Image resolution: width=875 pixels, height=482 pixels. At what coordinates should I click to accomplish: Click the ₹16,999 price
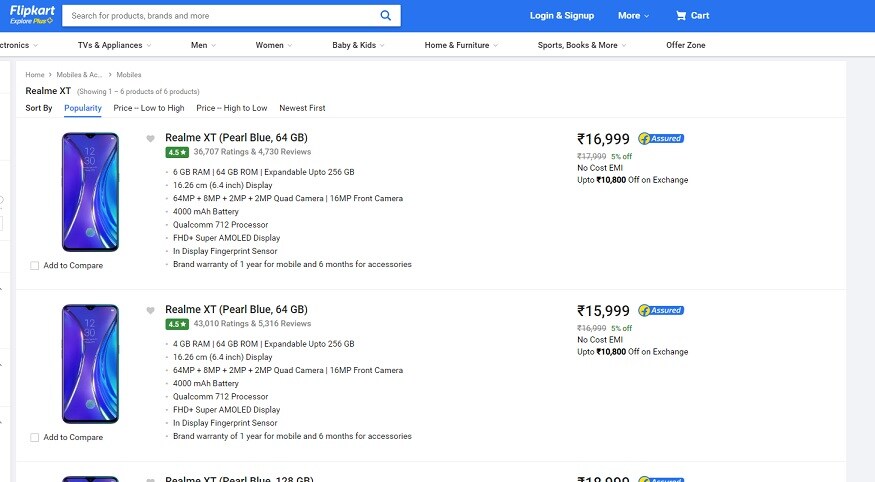pos(603,139)
